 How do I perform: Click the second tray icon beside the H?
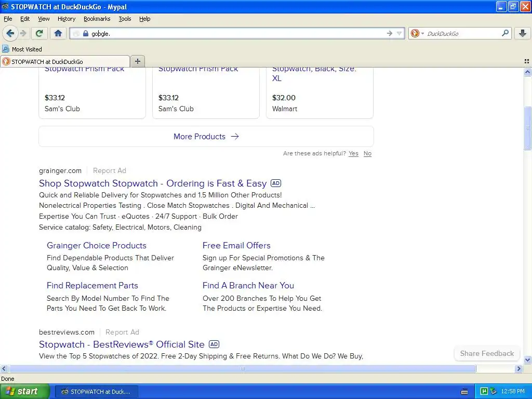click(494, 392)
